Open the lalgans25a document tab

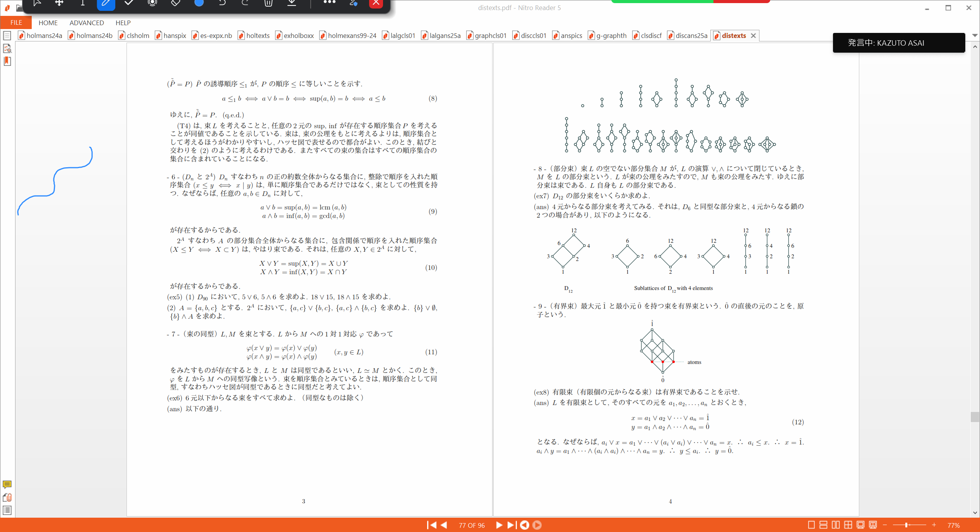point(441,36)
